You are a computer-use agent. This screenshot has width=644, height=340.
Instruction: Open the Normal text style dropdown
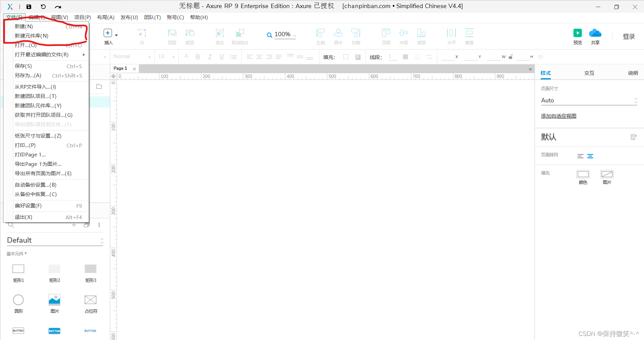pyautogui.click(x=132, y=57)
